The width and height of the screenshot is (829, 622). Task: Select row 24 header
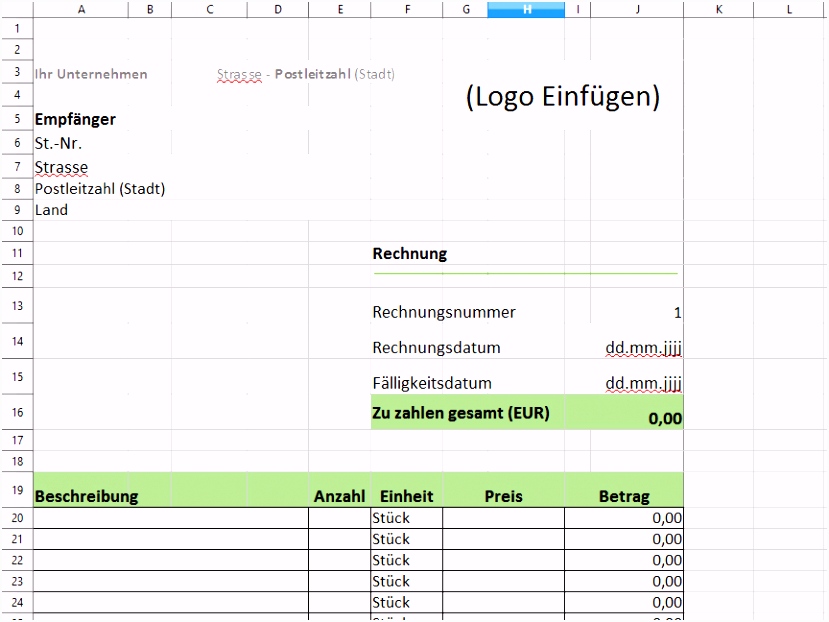pos(17,602)
